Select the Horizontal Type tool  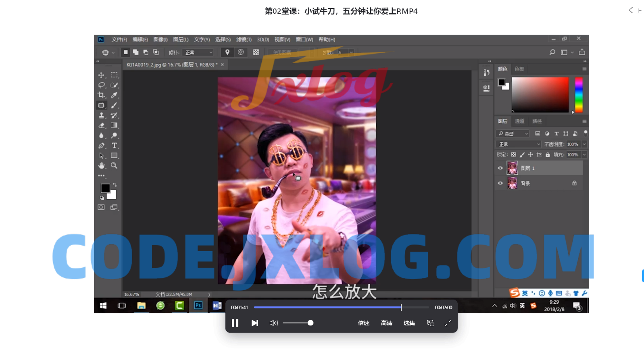(114, 146)
